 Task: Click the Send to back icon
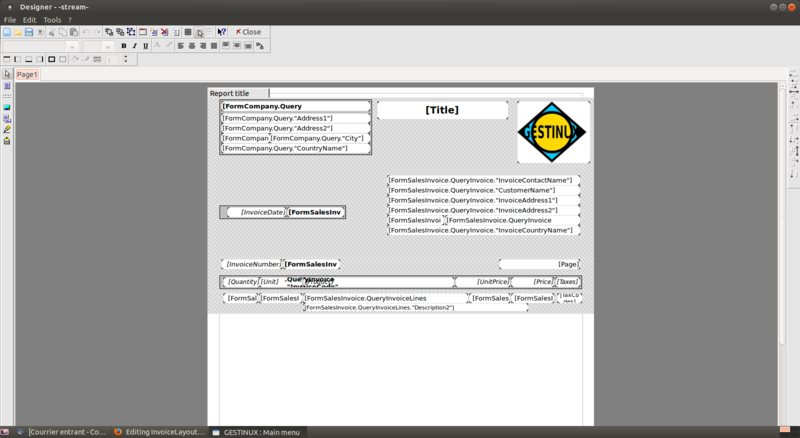tap(120, 32)
